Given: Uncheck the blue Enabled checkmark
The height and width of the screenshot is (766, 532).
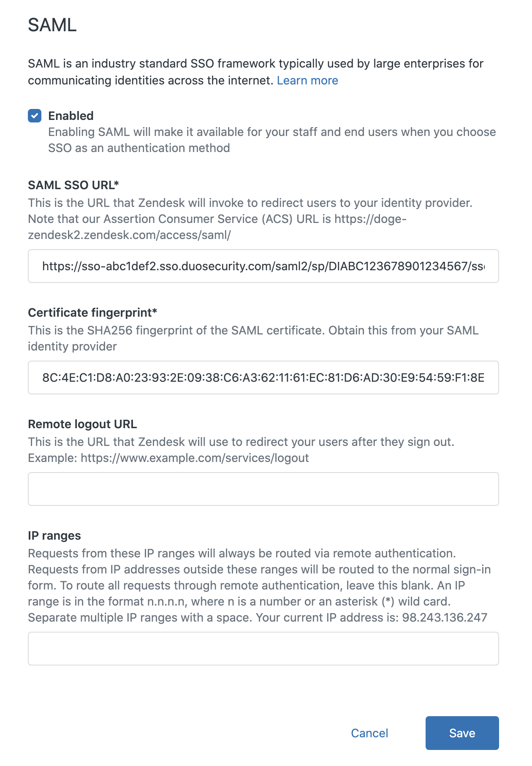Looking at the screenshot, I should click(x=35, y=115).
